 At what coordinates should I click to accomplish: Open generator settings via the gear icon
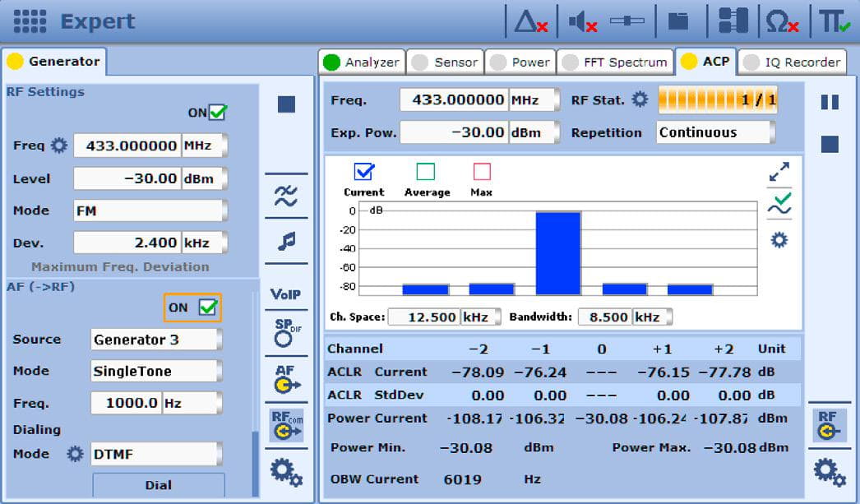(285, 471)
